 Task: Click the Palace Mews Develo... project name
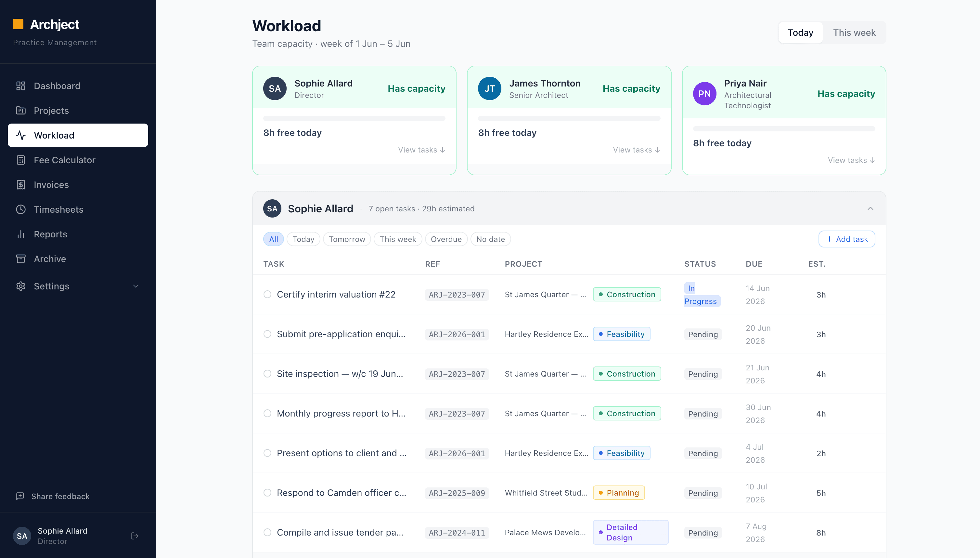pyautogui.click(x=545, y=532)
